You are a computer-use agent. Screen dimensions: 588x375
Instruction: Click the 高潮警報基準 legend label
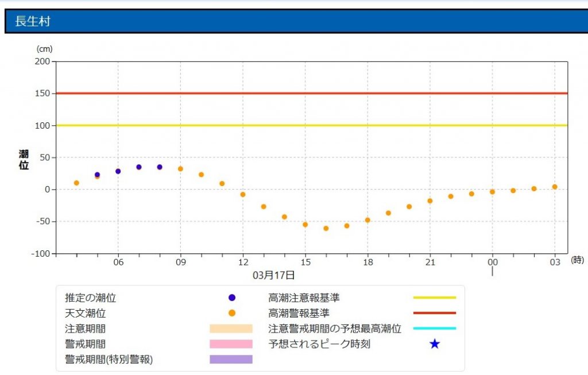[x=299, y=313]
